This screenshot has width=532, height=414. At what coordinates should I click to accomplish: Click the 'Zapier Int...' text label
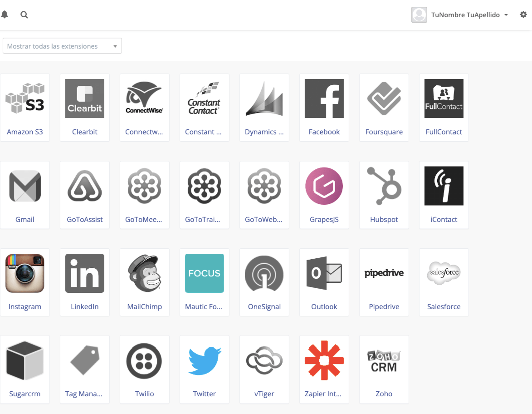[x=323, y=394]
